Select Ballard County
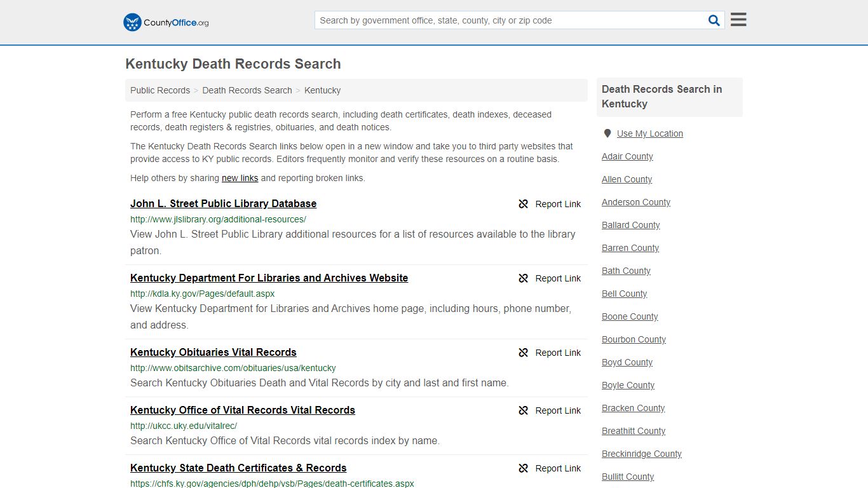The width and height of the screenshot is (868, 488). point(630,225)
